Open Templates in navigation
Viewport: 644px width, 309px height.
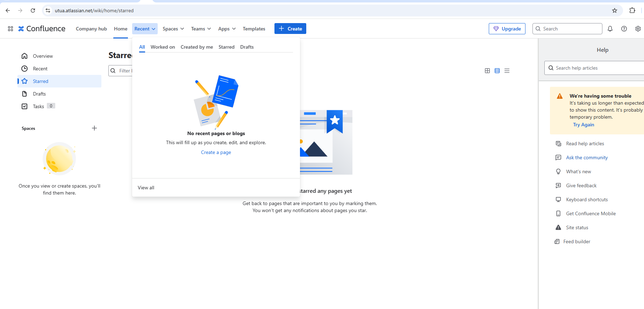pos(254,29)
